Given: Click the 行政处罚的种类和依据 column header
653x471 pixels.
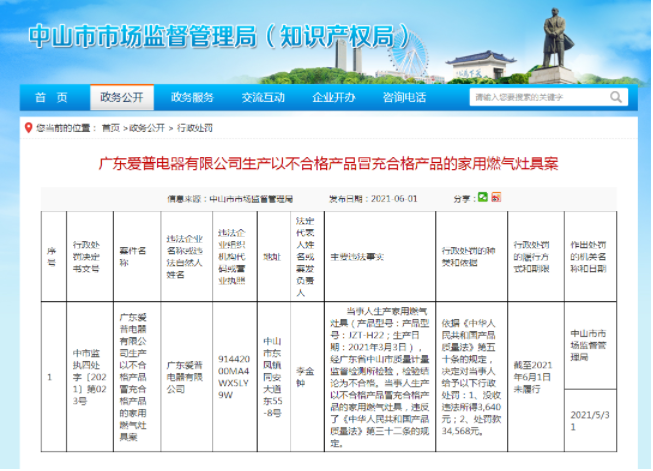Looking at the screenshot, I should coord(472,257).
